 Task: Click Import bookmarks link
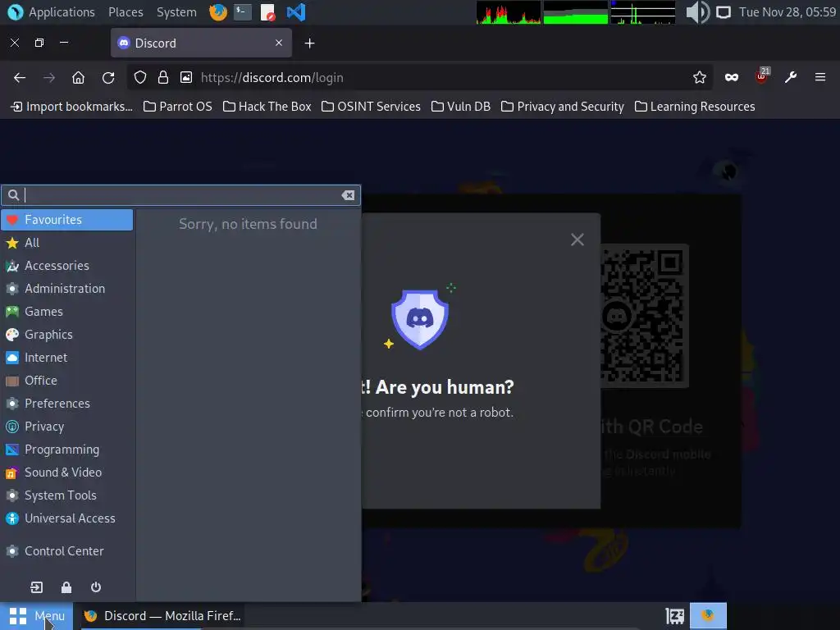(x=71, y=107)
